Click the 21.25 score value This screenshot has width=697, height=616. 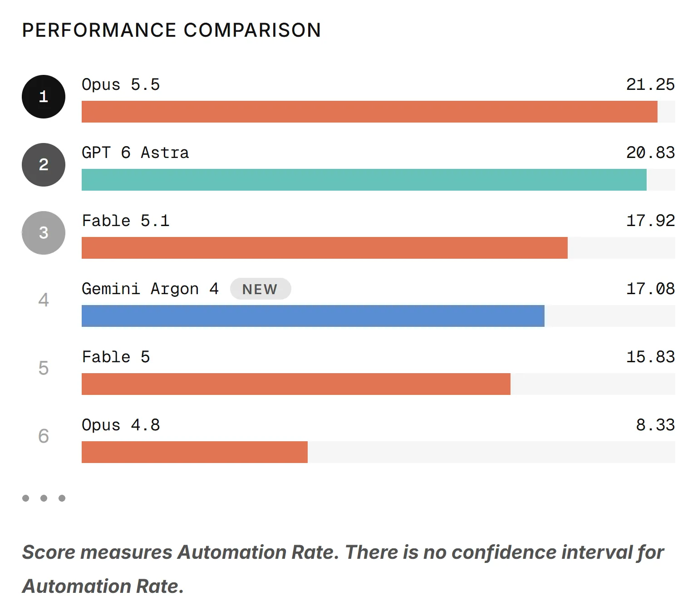650,85
